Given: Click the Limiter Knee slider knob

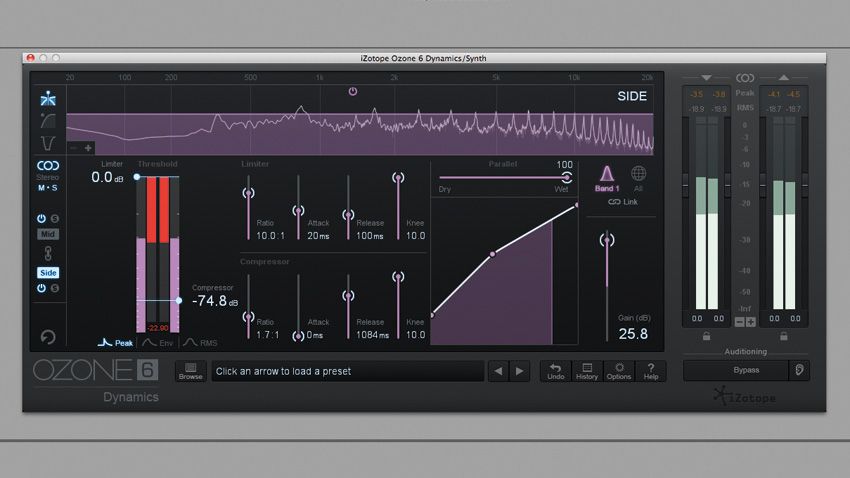Looking at the screenshot, I should coord(398,177).
